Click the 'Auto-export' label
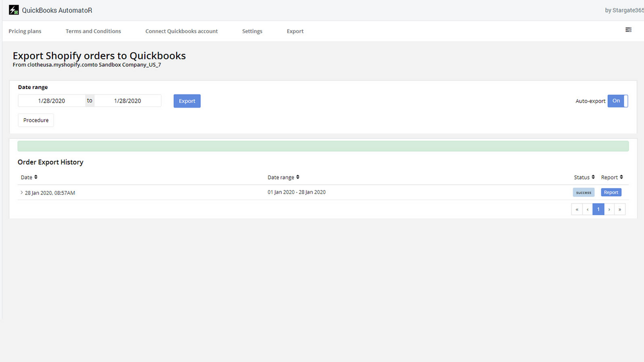This screenshot has width=644, height=362. coord(591,101)
